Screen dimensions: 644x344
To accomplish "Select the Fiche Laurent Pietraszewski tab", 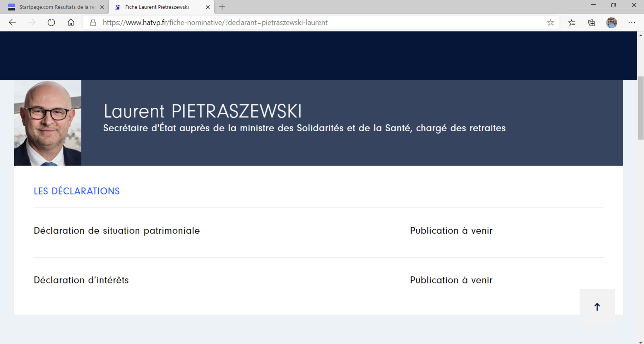I will [157, 7].
